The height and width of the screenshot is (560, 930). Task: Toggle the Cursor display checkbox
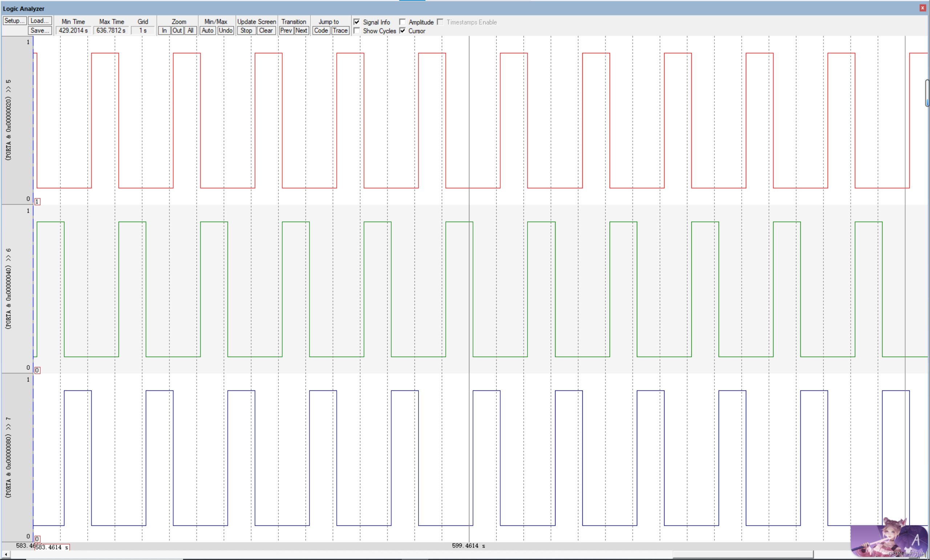coord(404,30)
